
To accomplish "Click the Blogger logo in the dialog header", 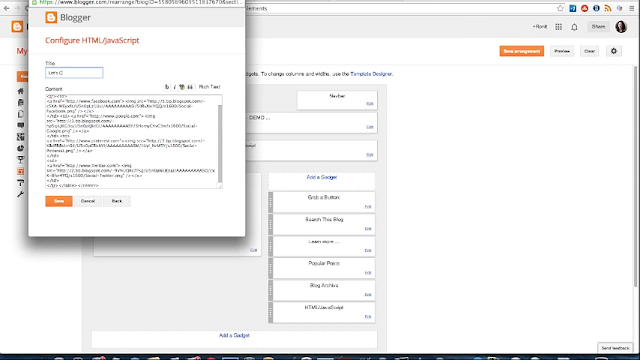I will click(51, 18).
